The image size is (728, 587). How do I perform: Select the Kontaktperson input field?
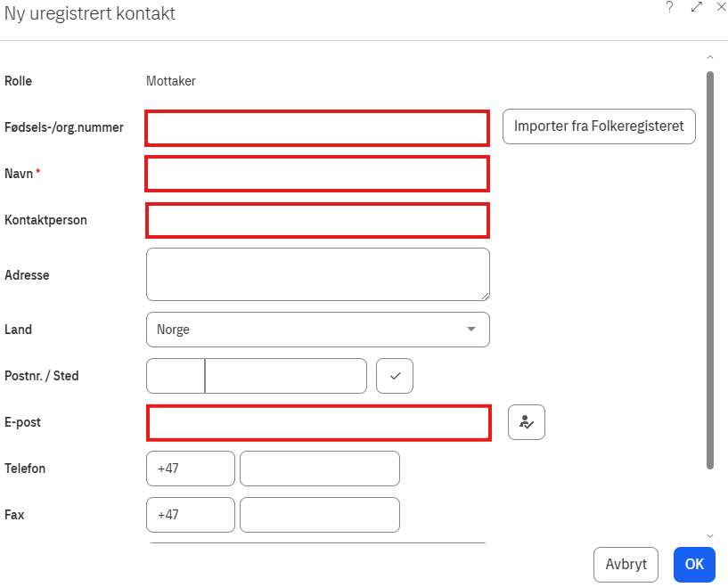(317, 220)
